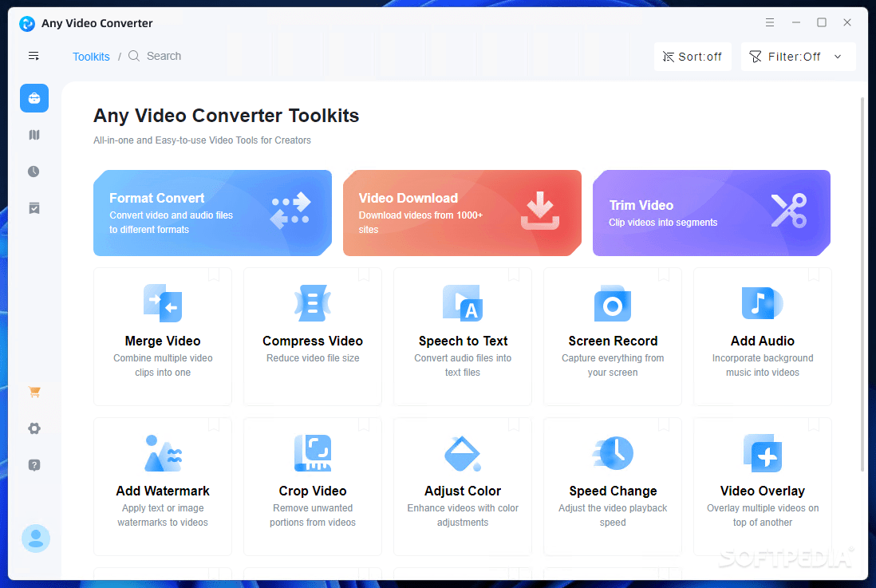This screenshot has width=876, height=588.
Task: Open the title bar menu icon
Action: pos(770,22)
